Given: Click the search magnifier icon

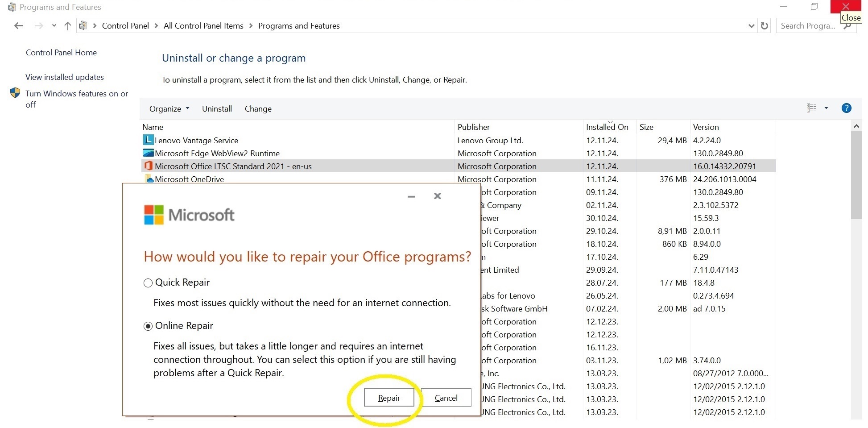Looking at the screenshot, I should point(847,26).
